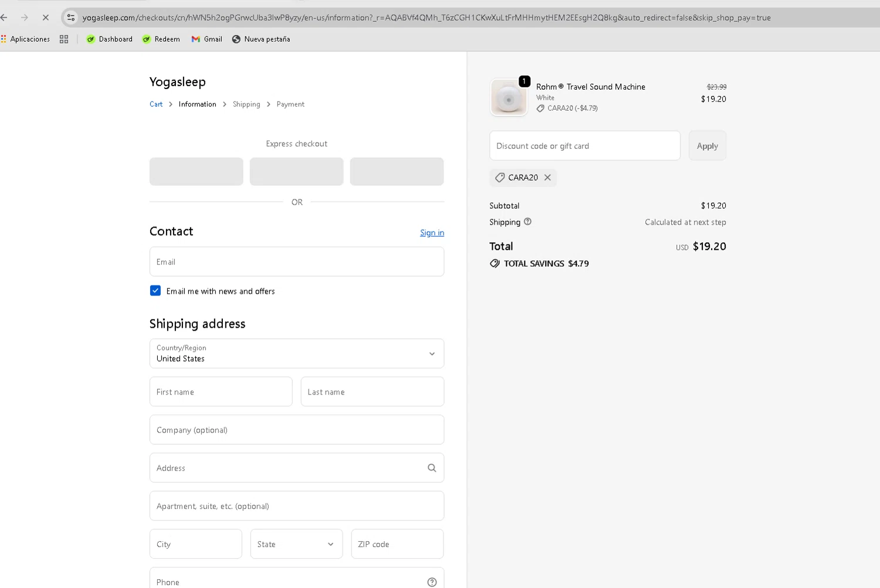Select the Payment breadcrumb step
This screenshot has height=588, width=880.
pos(290,104)
